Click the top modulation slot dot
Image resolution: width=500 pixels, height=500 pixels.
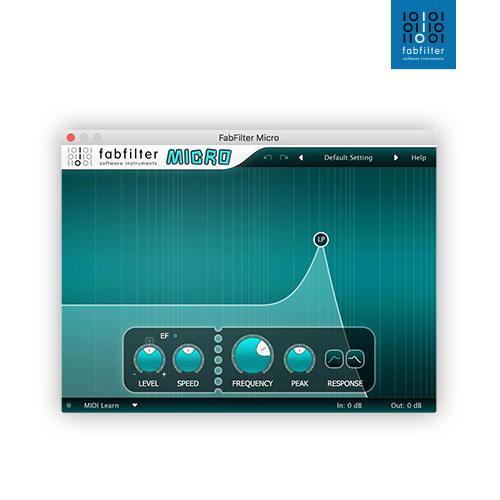[218, 339]
